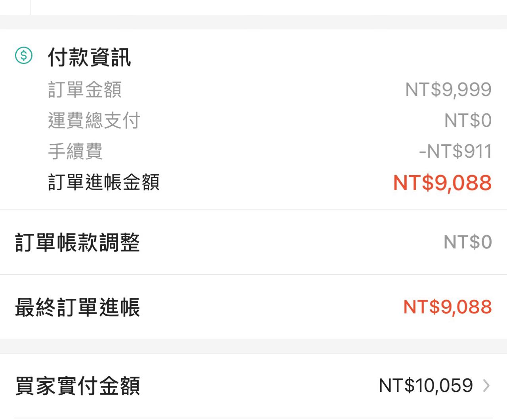Select the NT$10,059 buyer paid amount
The image size is (507, 420).
(x=426, y=386)
